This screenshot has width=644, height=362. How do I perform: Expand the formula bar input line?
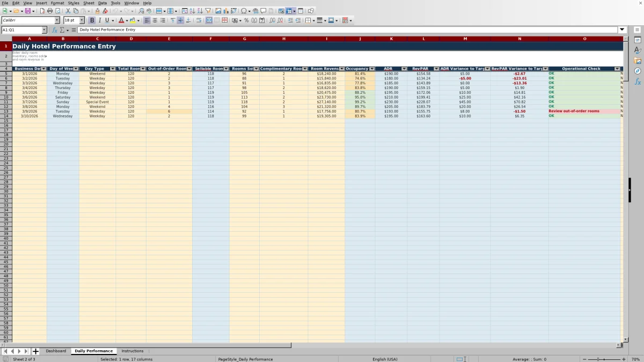[x=623, y=30]
